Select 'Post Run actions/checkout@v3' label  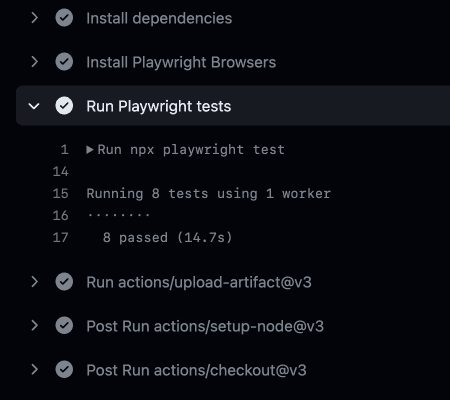[196, 370]
